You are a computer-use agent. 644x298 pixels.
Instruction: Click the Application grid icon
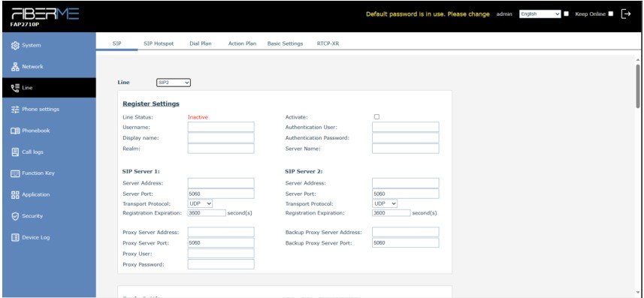15,194
